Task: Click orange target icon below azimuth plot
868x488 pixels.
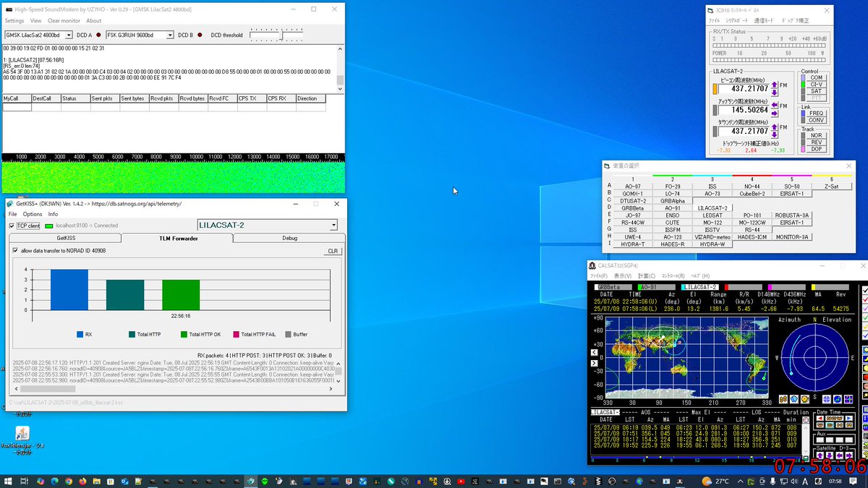Action: 805,399
